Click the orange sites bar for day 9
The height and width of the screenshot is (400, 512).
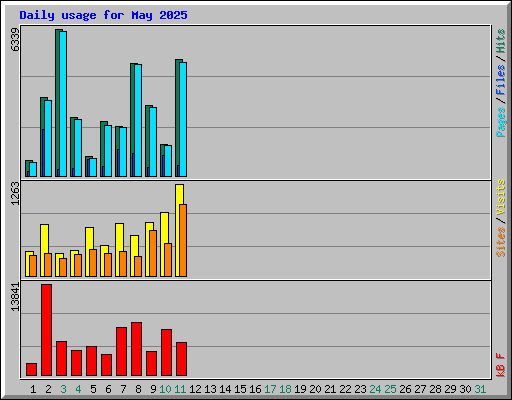153,253
